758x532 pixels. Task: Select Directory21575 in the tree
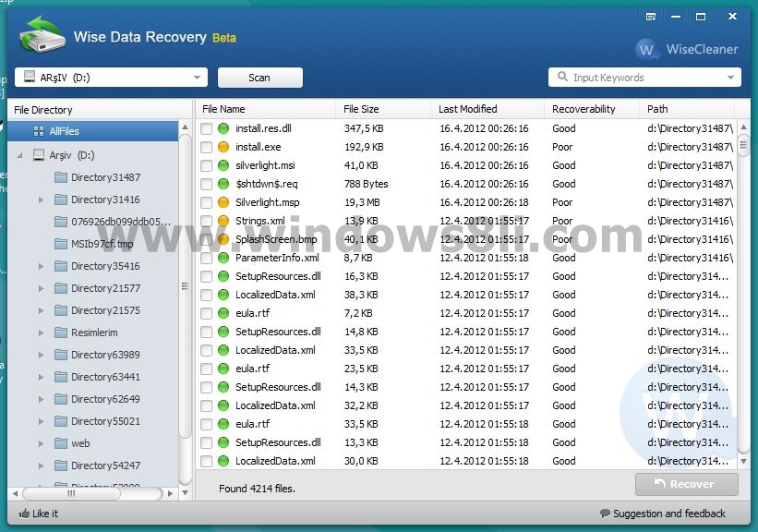[105, 310]
